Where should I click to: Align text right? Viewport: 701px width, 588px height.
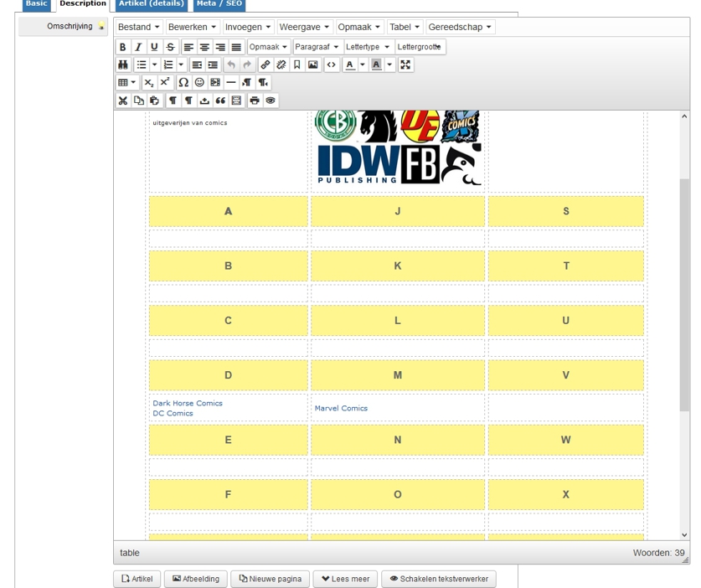tap(220, 47)
